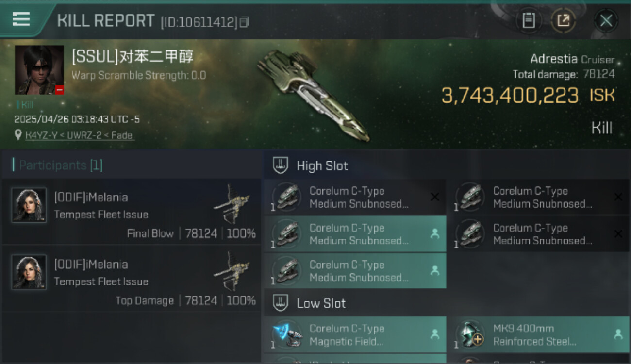Click the High Slot section shield icon
Viewport: 631px width, 364px height.
coord(281,165)
